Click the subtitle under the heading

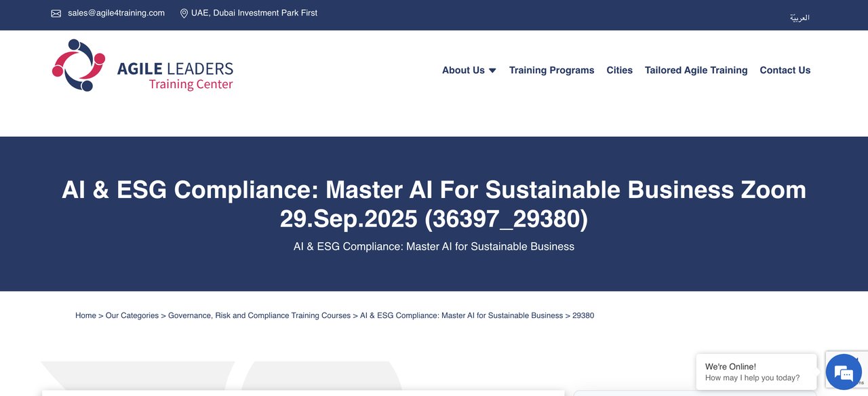point(434,246)
